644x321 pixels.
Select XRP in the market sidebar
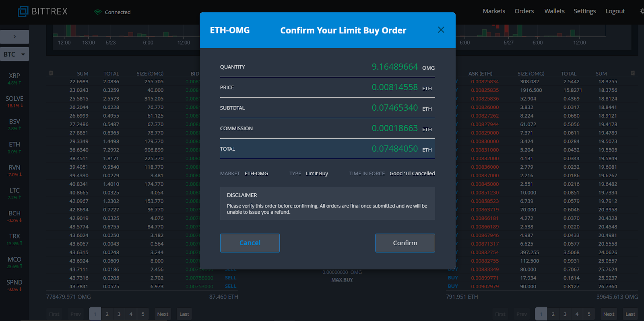[x=14, y=79]
